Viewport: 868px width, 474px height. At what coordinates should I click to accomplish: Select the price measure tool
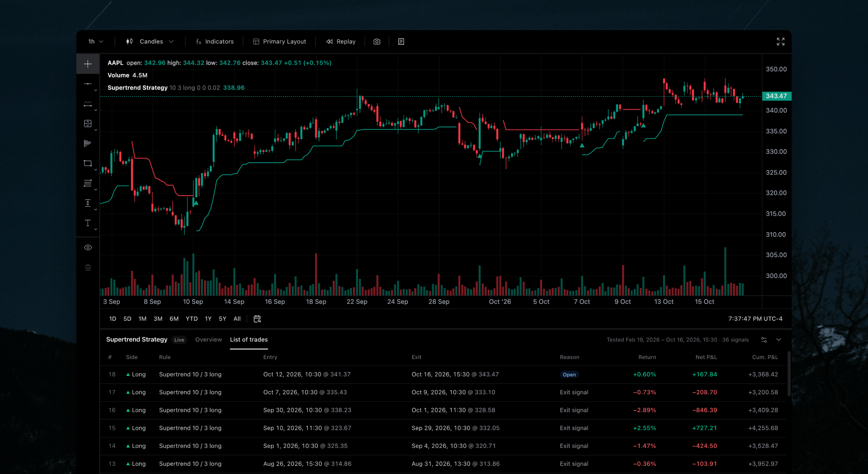click(x=88, y=203)
